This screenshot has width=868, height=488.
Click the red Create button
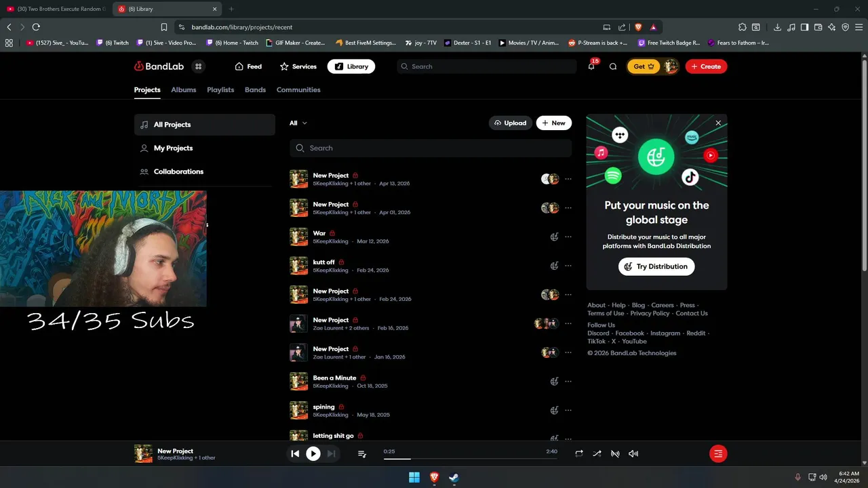click(x=706, y=66)
